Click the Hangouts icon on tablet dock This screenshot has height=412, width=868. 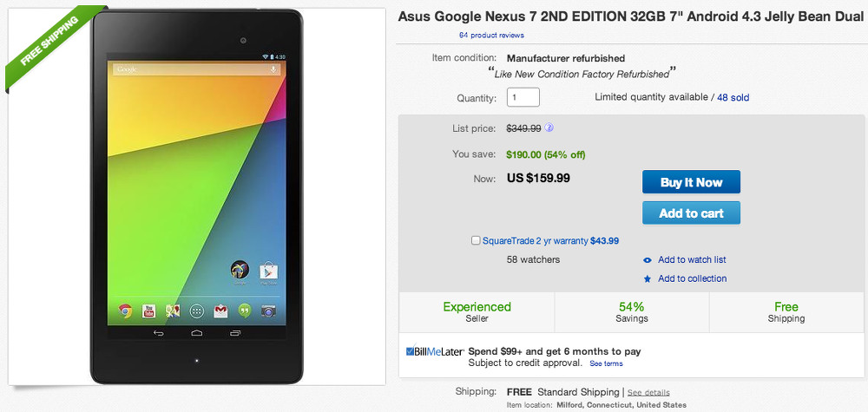pyautogui.click(x=245, y=311)
